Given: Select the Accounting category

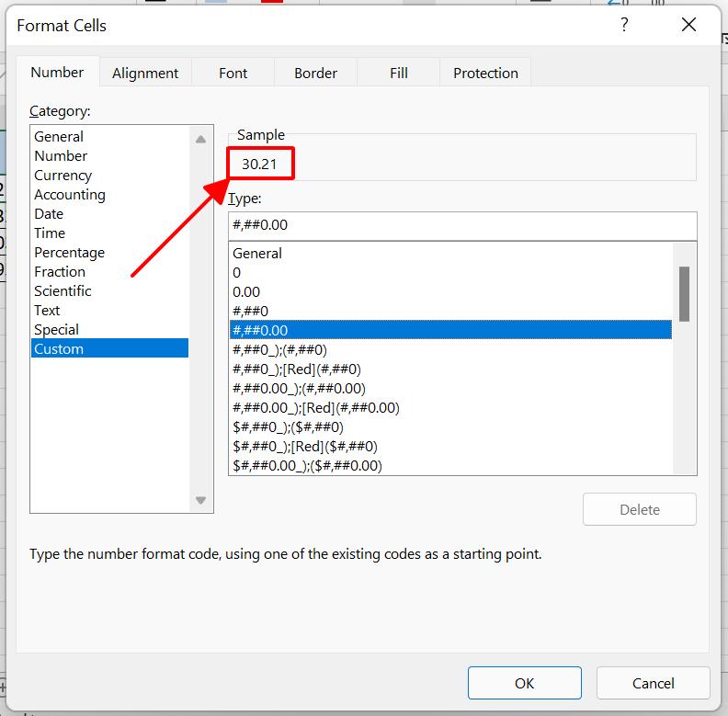Looking at the screenshot, I should click(x=70, y=195).
